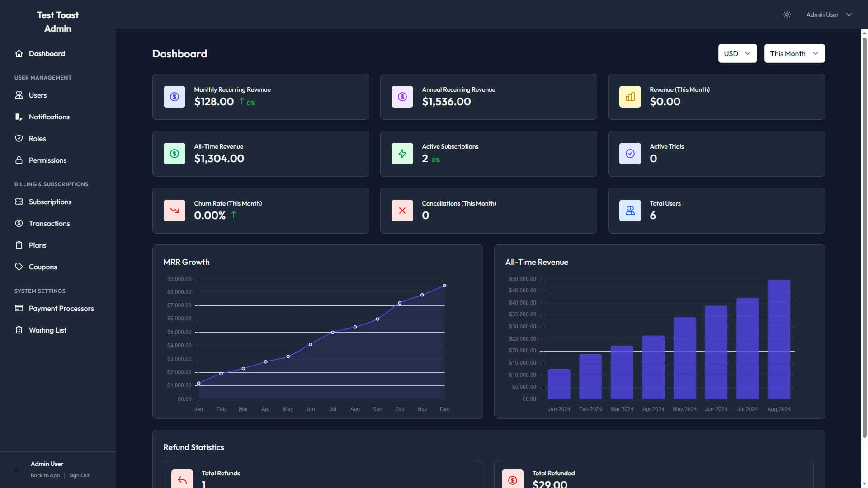Click the Coupons tag icon
This screenshot has height=488, width=868.
click(x=19, y=267)
